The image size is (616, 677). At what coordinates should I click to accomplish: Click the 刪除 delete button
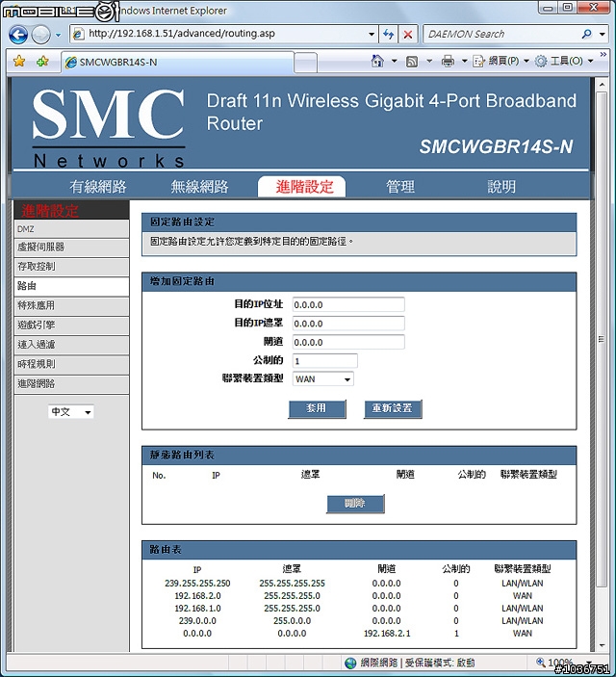click(x=355, y=504)
